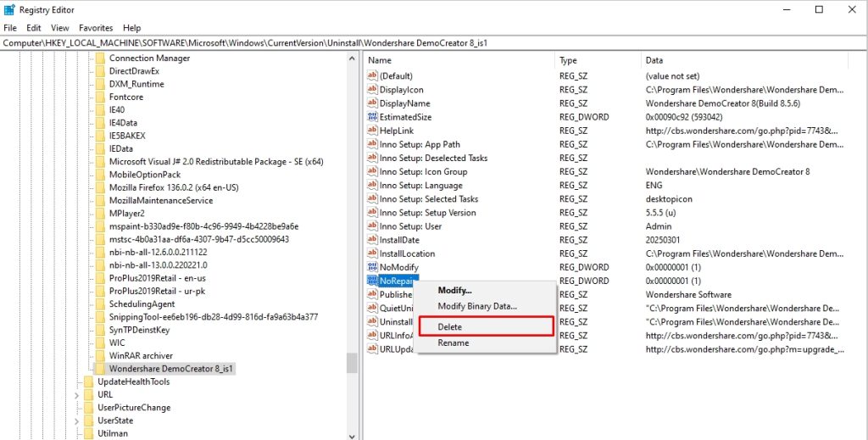Click the string icon of InstallLocation value
This screenshot has height=440, width=868.
(x=373, y=253)
